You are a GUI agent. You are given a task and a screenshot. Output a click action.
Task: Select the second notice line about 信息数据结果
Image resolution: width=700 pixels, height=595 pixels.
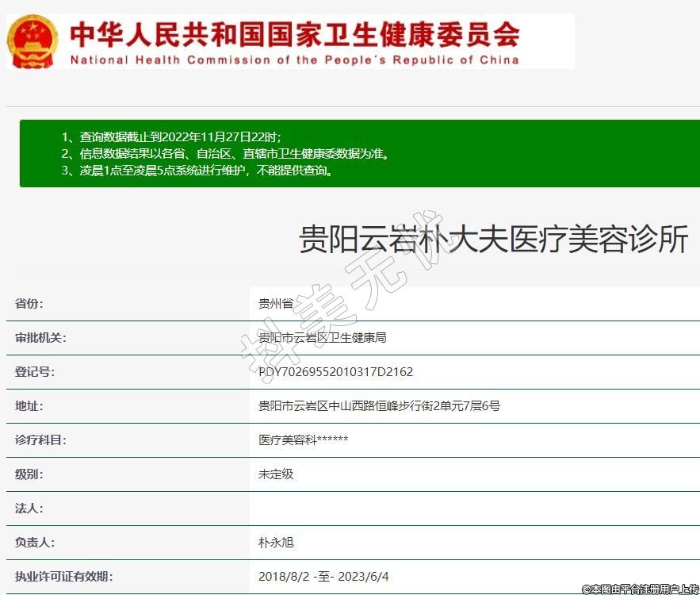click(x=225, y=153)
